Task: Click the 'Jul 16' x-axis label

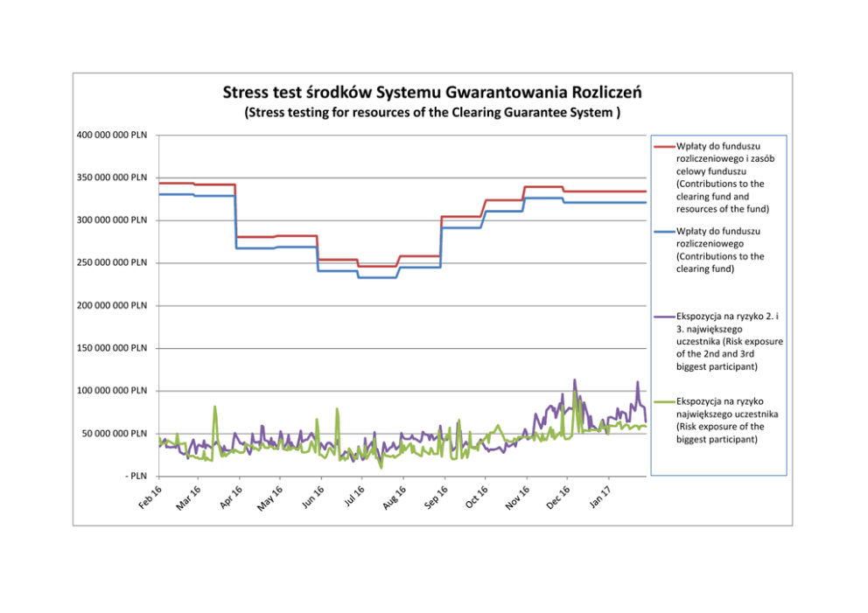Action: point(354,496)
